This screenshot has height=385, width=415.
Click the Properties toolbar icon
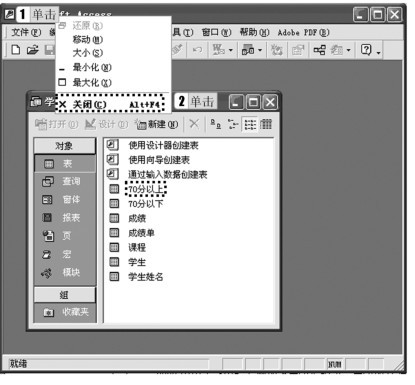(298, 50)
